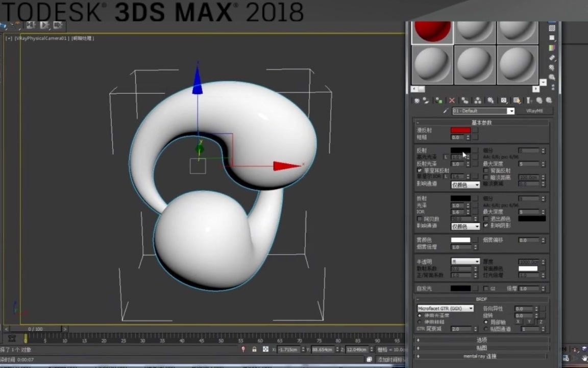Enable the 背面反射 checkbox
The height and width of the screenshot is (368, 588).
coord(486,170)
